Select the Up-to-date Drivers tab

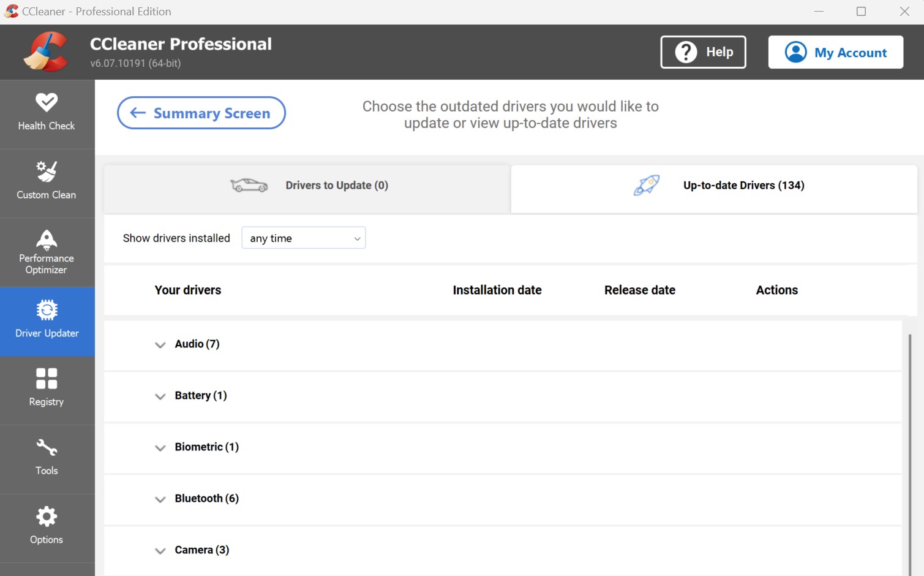[x=714, y=186]
